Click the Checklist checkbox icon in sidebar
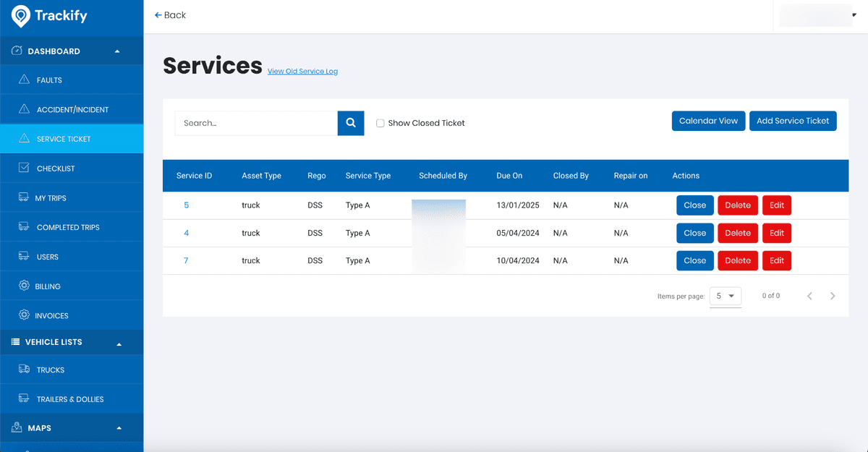868x452 pixels. pos(24,169)
